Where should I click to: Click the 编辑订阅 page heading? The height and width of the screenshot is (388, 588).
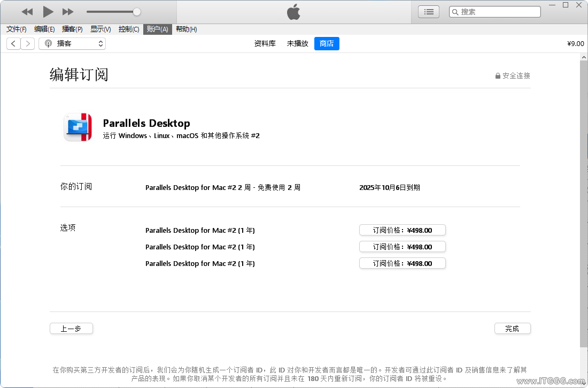click(79, 74)
